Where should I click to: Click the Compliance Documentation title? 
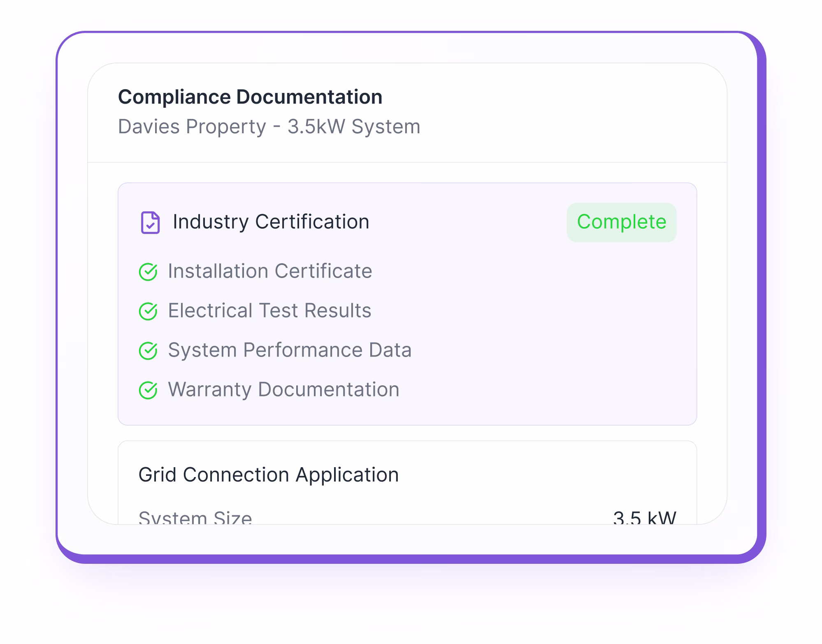[250, 97]
